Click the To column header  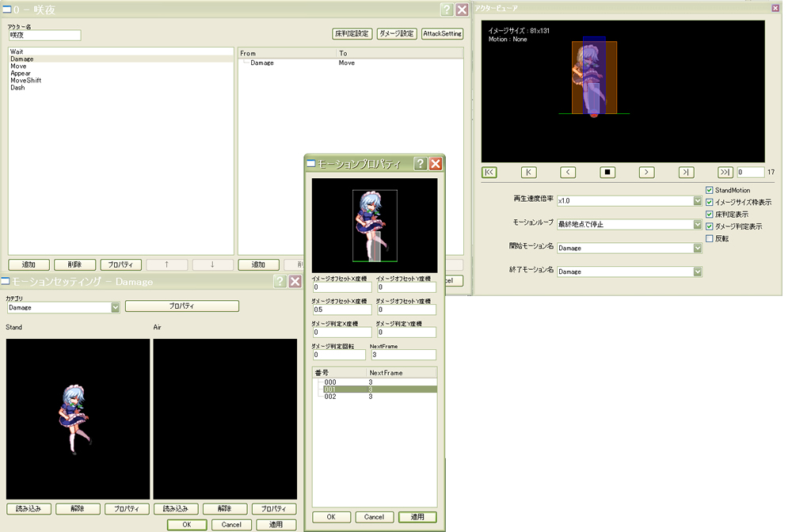(x=399, y=53)
